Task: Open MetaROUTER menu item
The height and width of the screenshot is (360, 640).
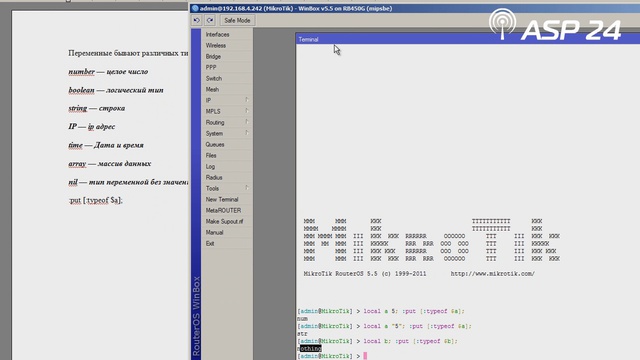Action: click(x=227, y=211)
